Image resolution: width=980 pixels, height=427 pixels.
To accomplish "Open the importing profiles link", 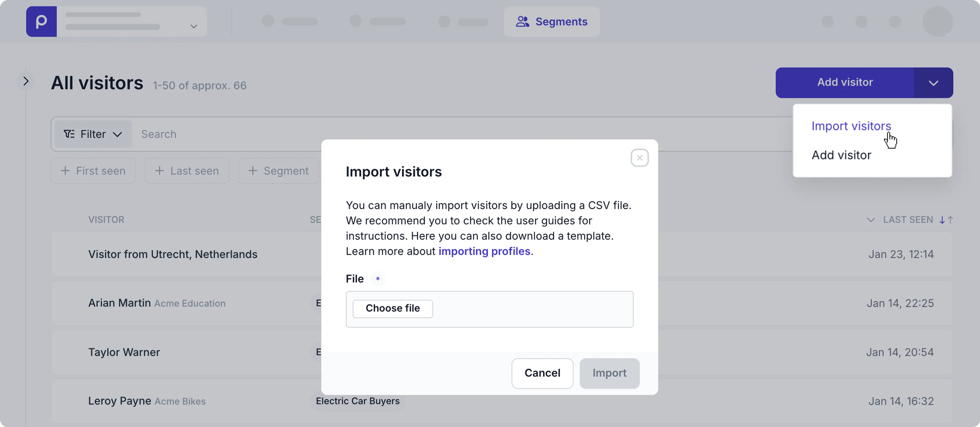I will 485,251.
